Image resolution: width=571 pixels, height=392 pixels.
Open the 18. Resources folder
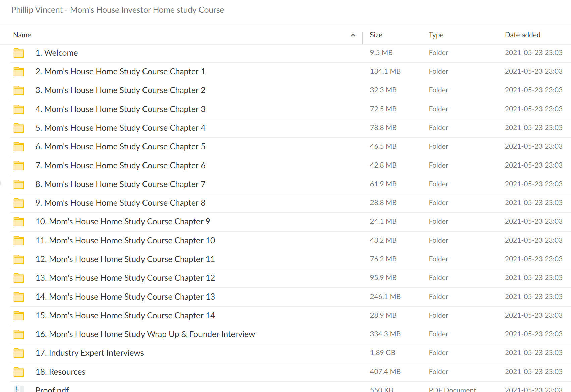click(60, 372)
